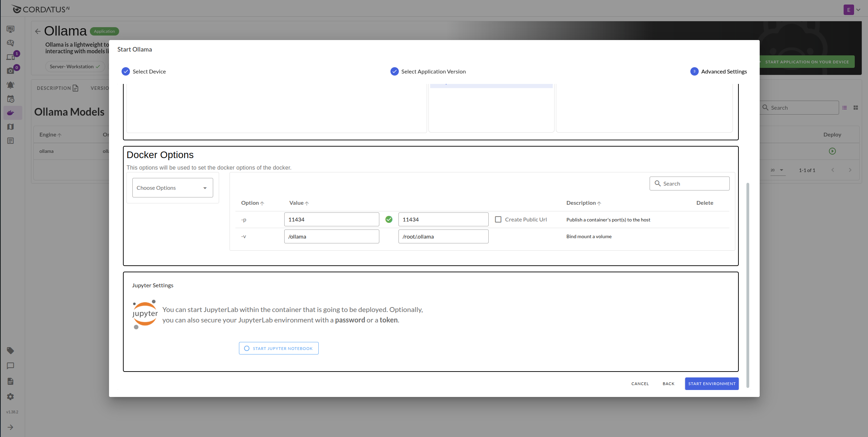This screenshot has width=868, height=437.
Task: Click the version label v1.38.2
Action: coord(12,412)
